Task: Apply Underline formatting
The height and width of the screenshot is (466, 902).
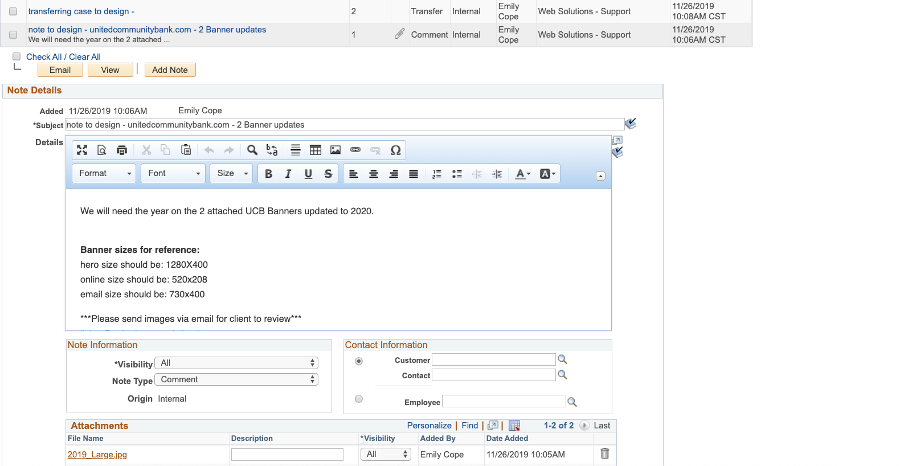Action: pyautogui.click(x=308, y=174)
